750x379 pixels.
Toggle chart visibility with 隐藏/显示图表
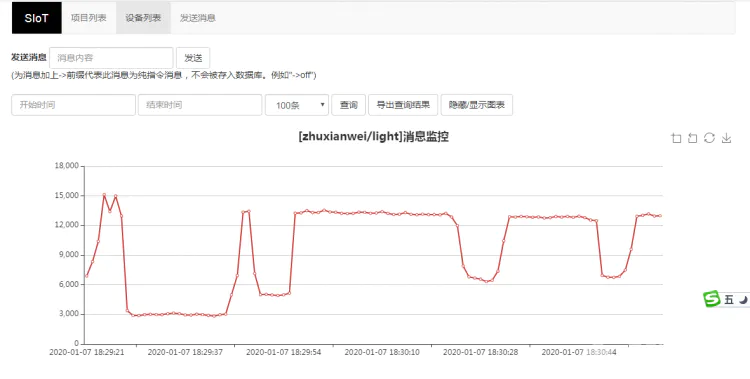pos(476,105)
